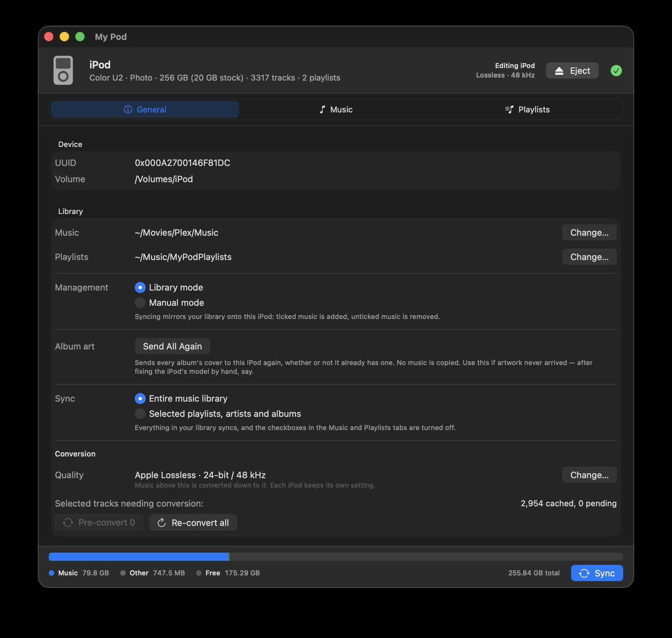Click the 255.84 GB total label
Viewport: 672px width, 638px height.
pyautogui.click(x=534, y=573)
